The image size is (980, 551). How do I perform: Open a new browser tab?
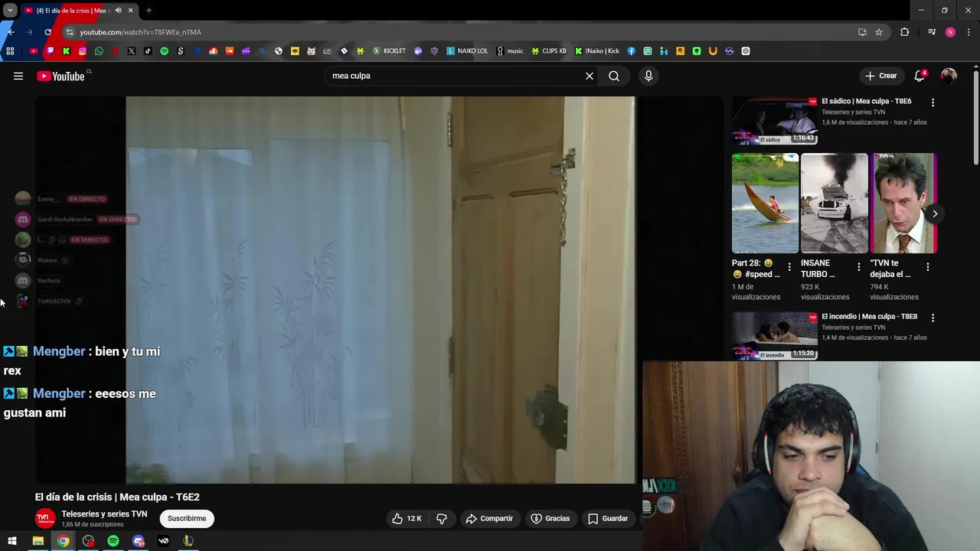coord(149,11)
